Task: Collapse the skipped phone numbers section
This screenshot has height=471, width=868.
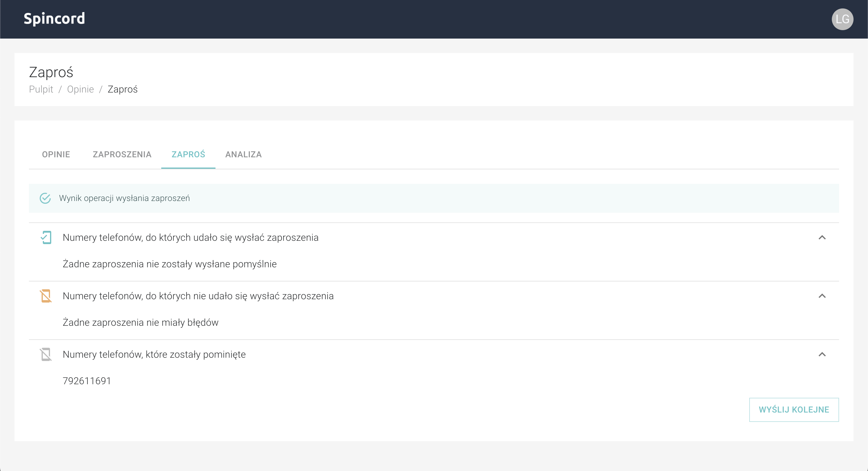Action: (x=822, y=354)
